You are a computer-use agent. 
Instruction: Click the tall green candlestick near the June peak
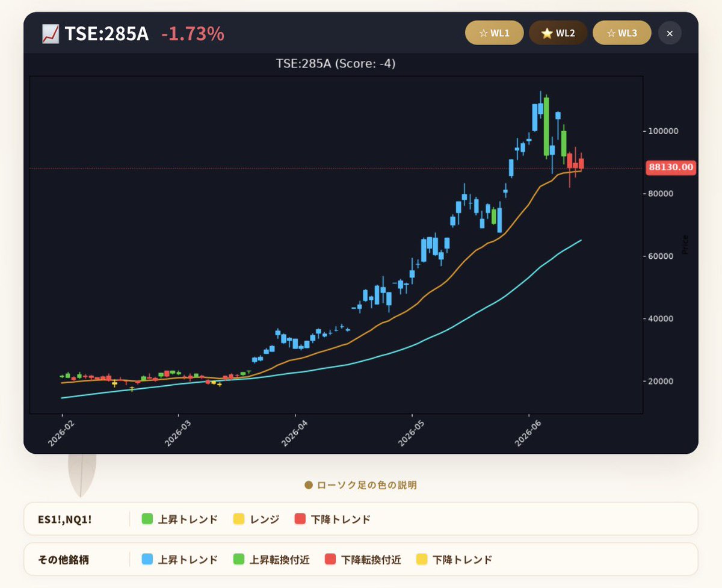(x=546, y=126)
